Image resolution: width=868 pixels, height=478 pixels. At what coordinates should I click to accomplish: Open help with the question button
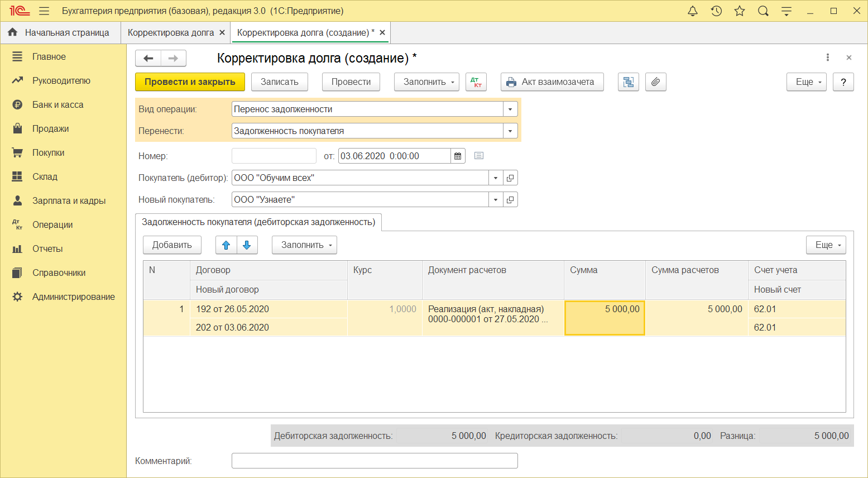[x=843, y=82]
